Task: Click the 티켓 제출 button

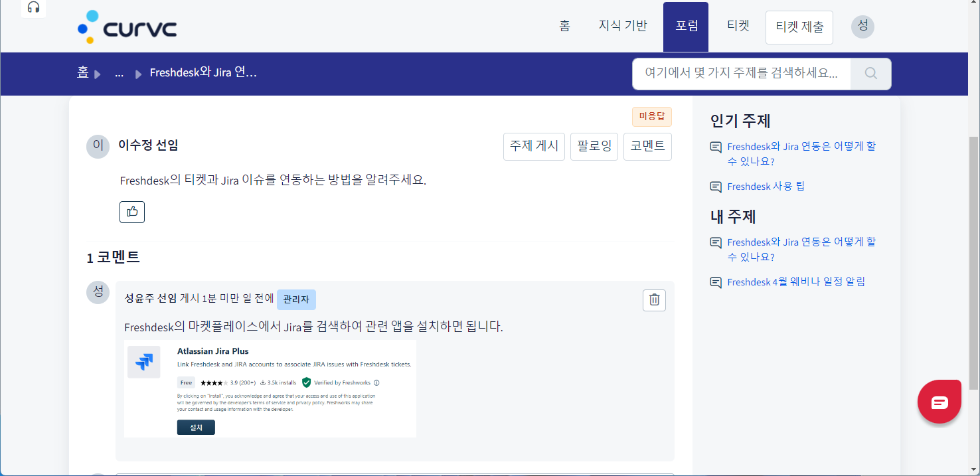Action: coord(799,27)
